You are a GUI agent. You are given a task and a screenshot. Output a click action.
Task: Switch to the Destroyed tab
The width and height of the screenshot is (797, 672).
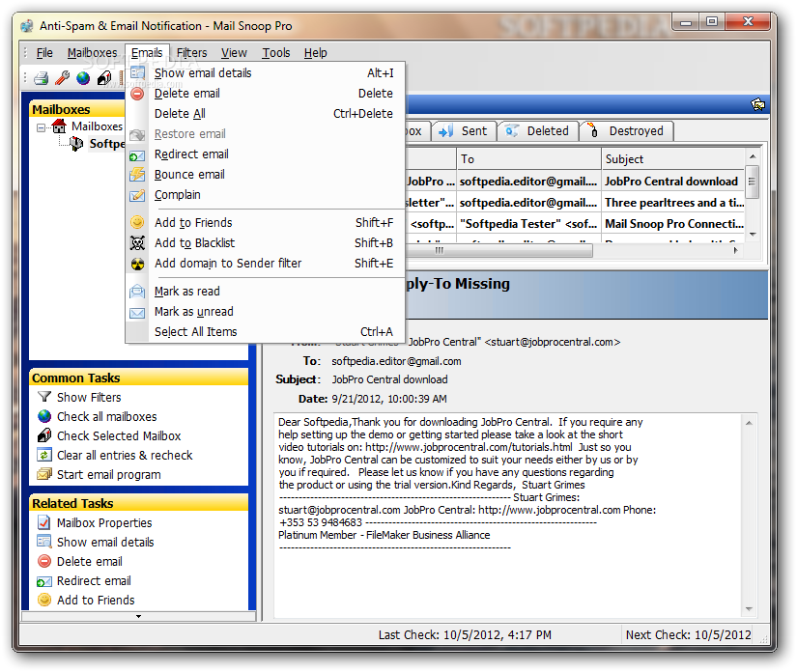(626, 131)
